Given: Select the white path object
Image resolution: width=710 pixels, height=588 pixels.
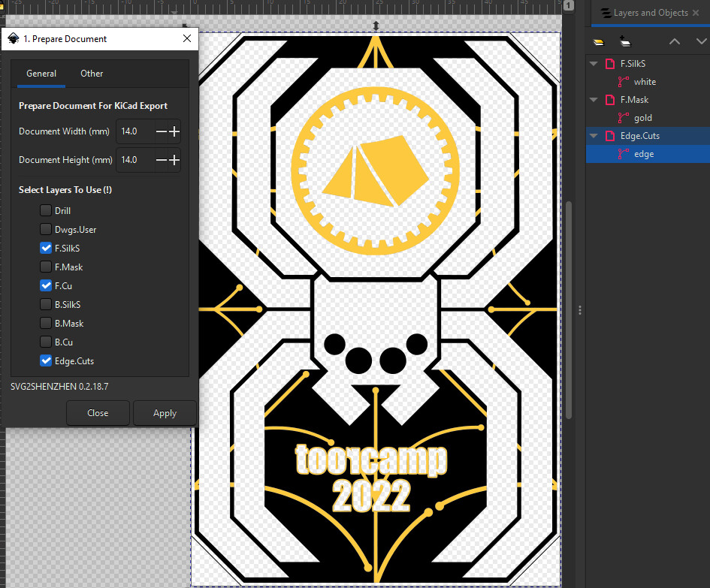Looking at the screenshot, I should tap(648, 82).
